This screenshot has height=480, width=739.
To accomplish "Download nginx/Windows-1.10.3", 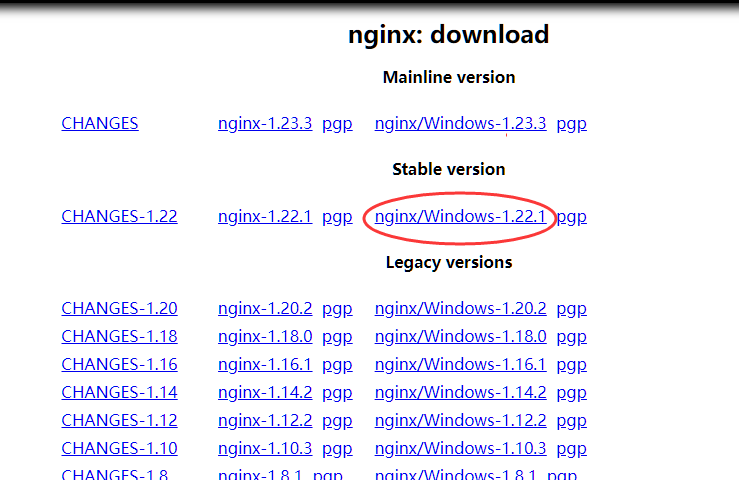I will point(460,448).
